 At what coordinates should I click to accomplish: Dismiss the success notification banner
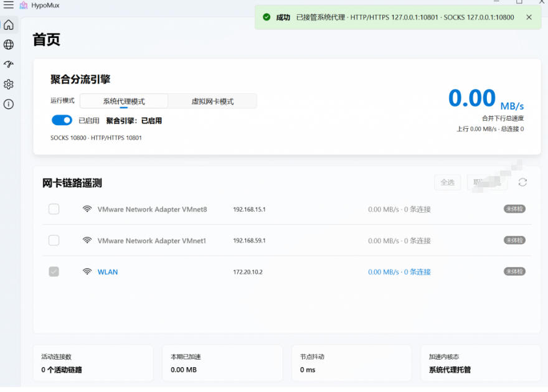click(x=529, y=17)
